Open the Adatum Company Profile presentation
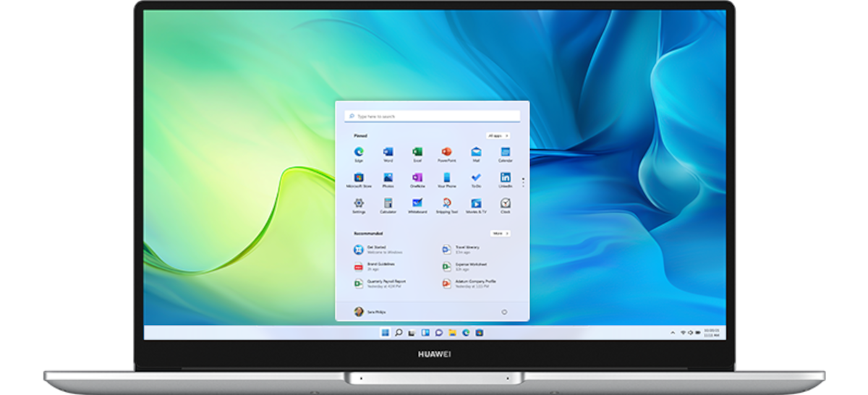This screenshot has width=868, height=395. pos(469,283)
